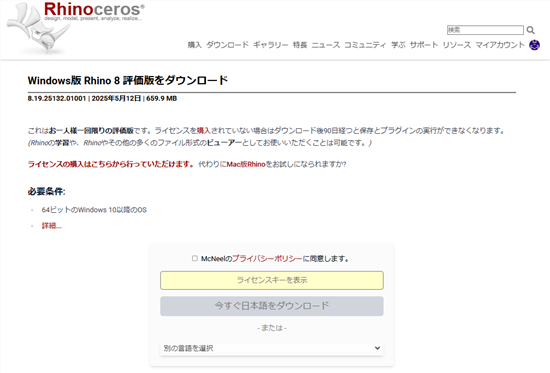Follow the red 購入 link in the description
Viewport: 550px width, 373px height.
click(203, 131)
